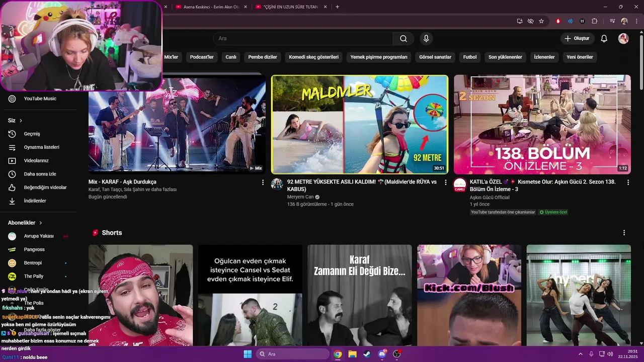Screen dimensions: 644x362
Task: Open Geçmiş history in sidebar
Action: (40, 134)
